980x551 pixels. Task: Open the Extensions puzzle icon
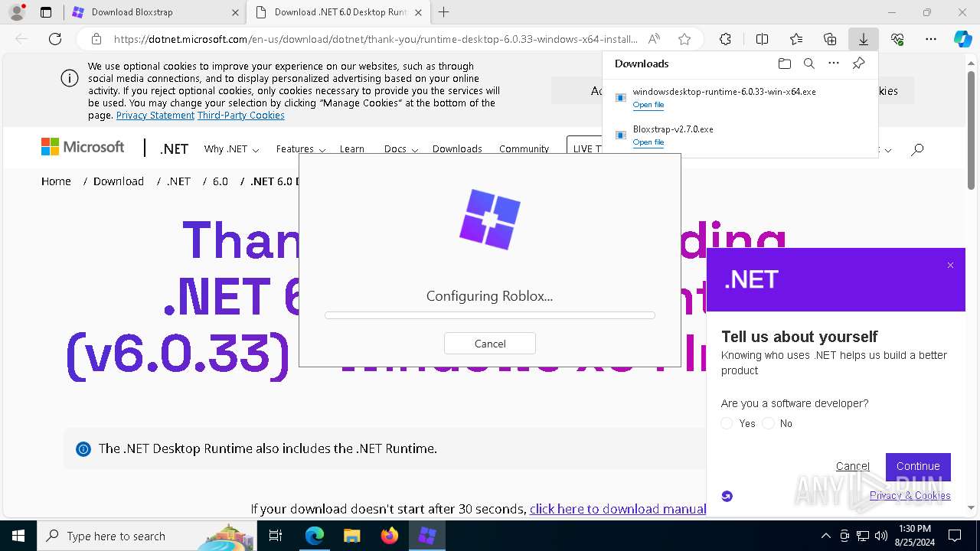click(725, 39)
